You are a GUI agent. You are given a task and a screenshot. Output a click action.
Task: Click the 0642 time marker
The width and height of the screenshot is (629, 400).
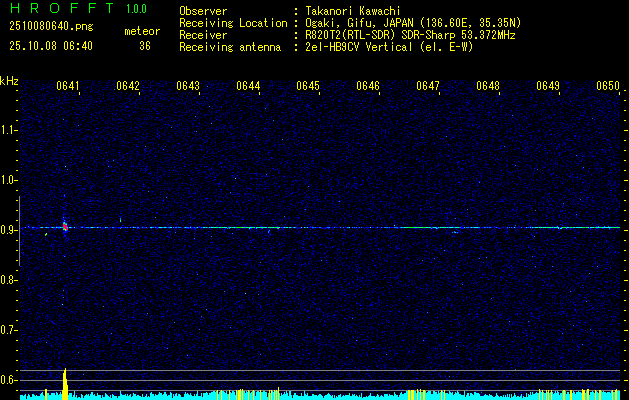tap(128, 86)
